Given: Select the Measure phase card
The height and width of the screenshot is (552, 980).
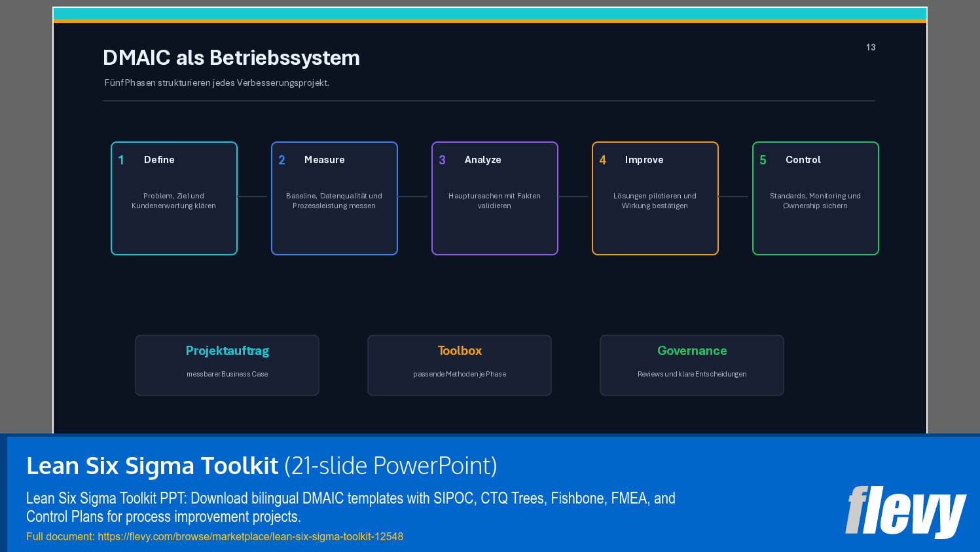Looking at the screenshot, I should 335,198.
